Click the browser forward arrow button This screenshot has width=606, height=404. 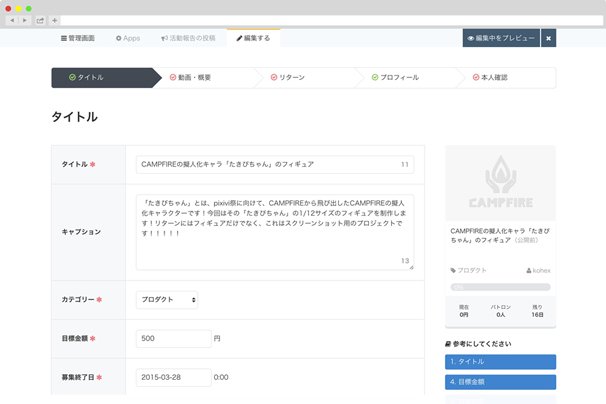pyautogui.click(x=24, y=20)
